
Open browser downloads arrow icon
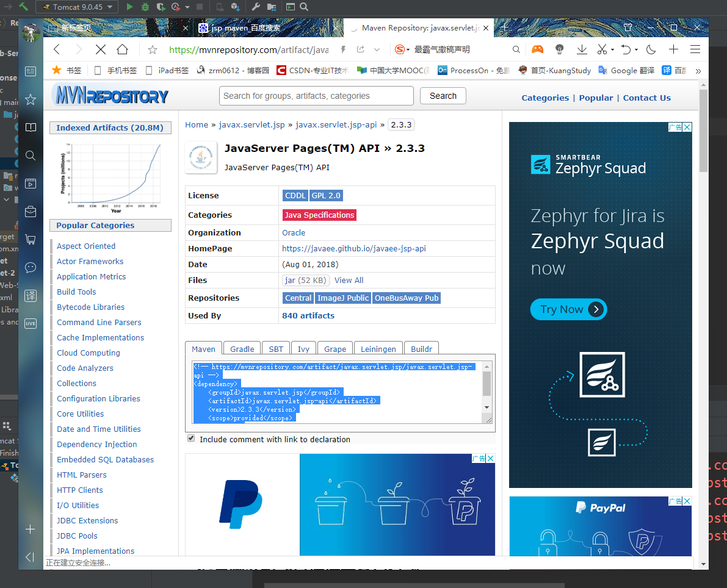[582, 49]
